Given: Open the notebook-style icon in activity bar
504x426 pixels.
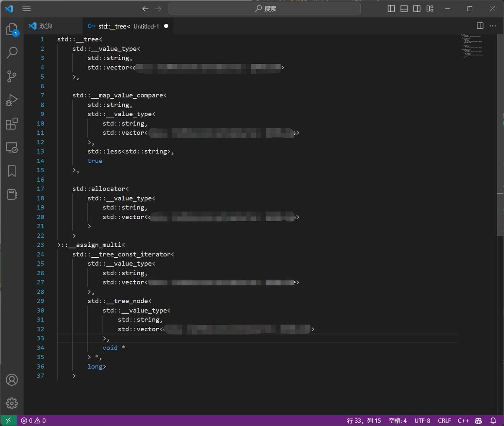Looking at the screenshot, I should point(12,194).
